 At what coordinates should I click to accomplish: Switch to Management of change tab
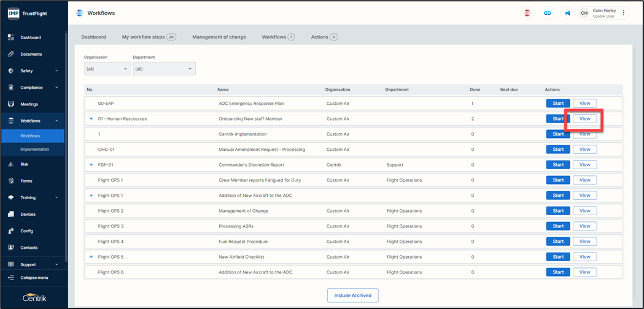tap(219, 37)
